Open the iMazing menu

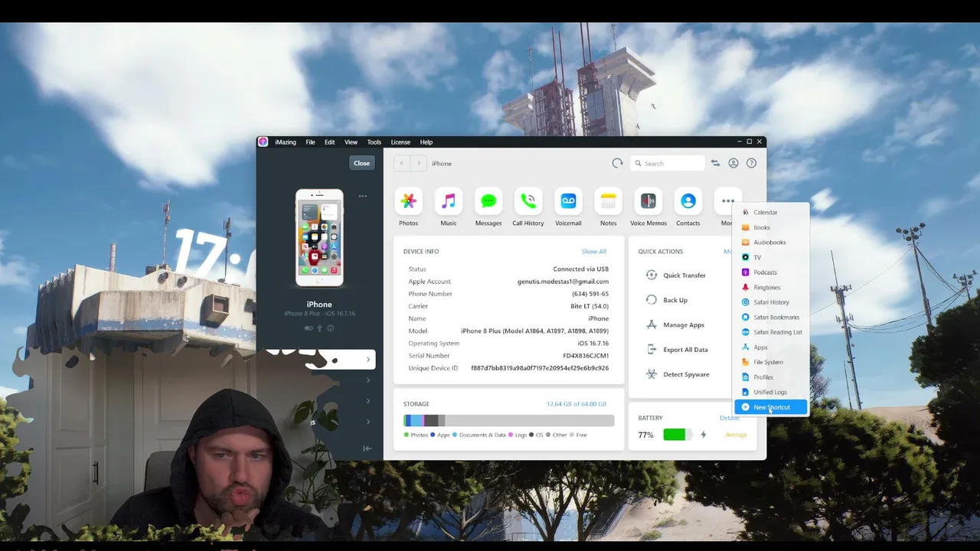coord(286,142)
